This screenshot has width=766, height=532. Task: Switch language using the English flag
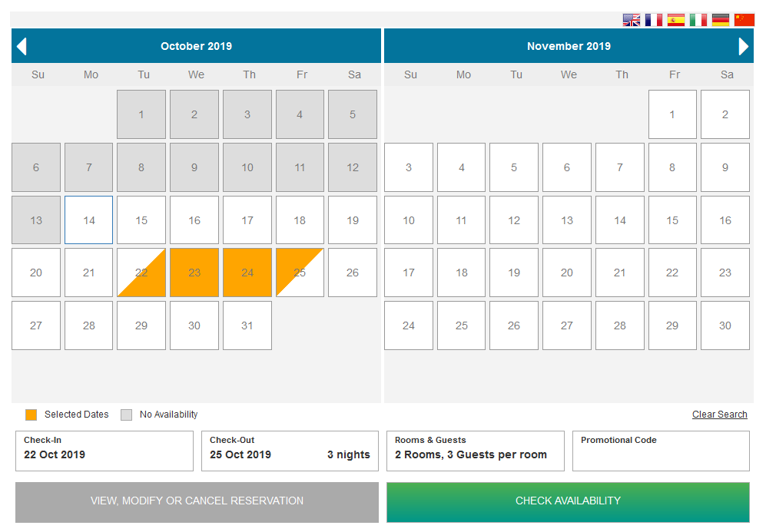[632, 20]
